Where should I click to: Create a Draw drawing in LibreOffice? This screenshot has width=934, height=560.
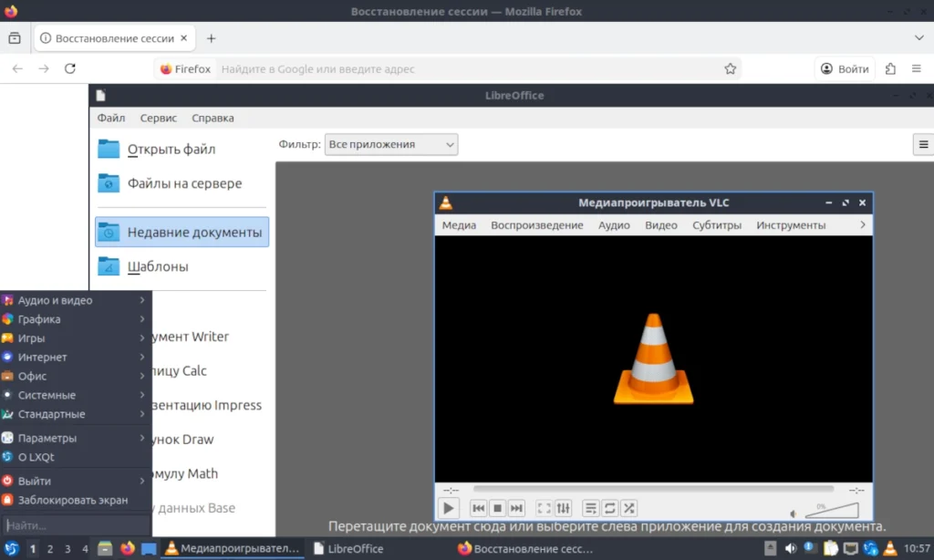(x=182, y=439)
